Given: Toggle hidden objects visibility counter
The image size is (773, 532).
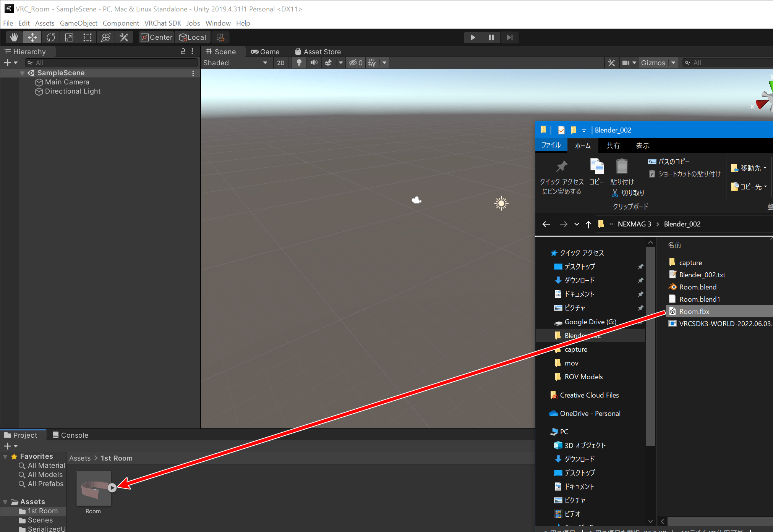Looking at the screenshot, I should tap(356, 63).
